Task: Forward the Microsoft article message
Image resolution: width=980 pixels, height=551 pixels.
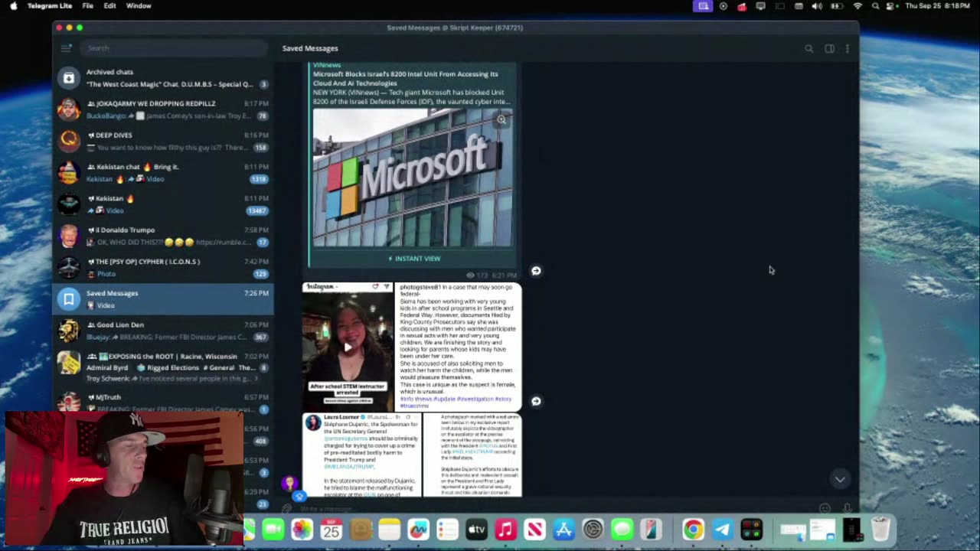Action: [536, 271]
